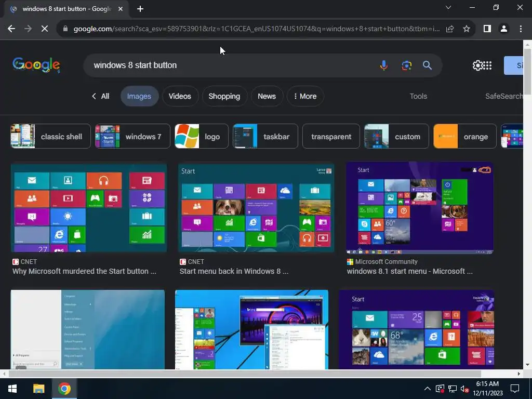Open purple Start screen with 68° tile
This screenshot has width=532, height=399.
point(416,329)
